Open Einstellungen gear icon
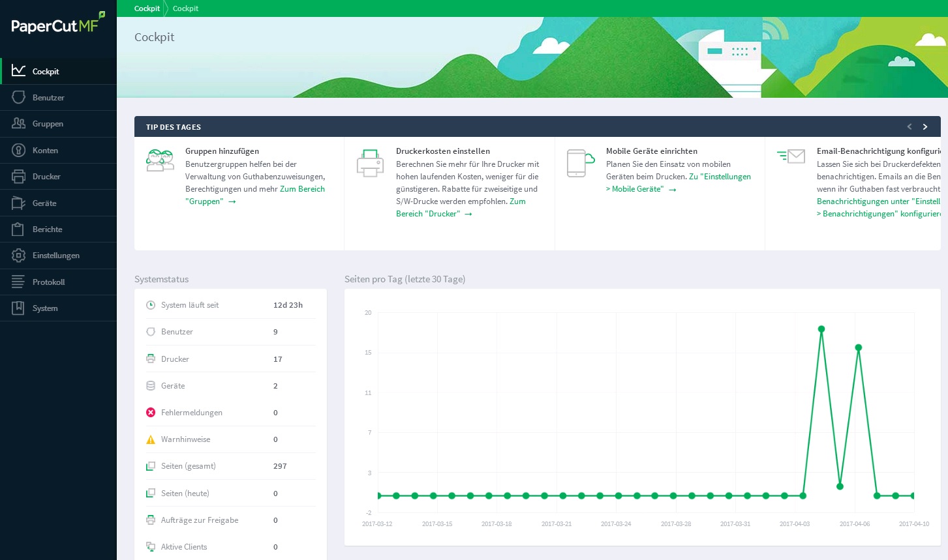Image resolution: width=948 pixels, height=560 pixels. point(18,256)
